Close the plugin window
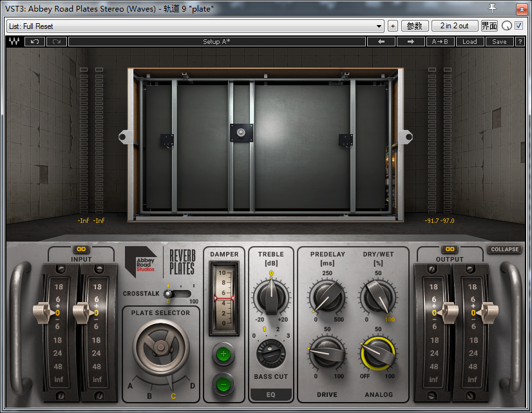Image resolution: width=532 pixels, height=413 pixels. [x=522, y=9]
